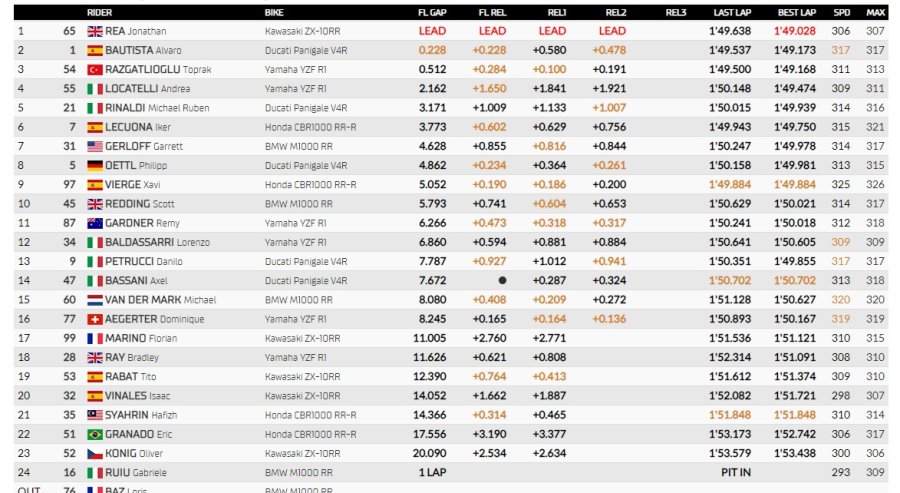This screenshot has height=493, width=900.
Task: Click the Italian flag beside LOCATELLI Andrea
Action: pos(95,89)
